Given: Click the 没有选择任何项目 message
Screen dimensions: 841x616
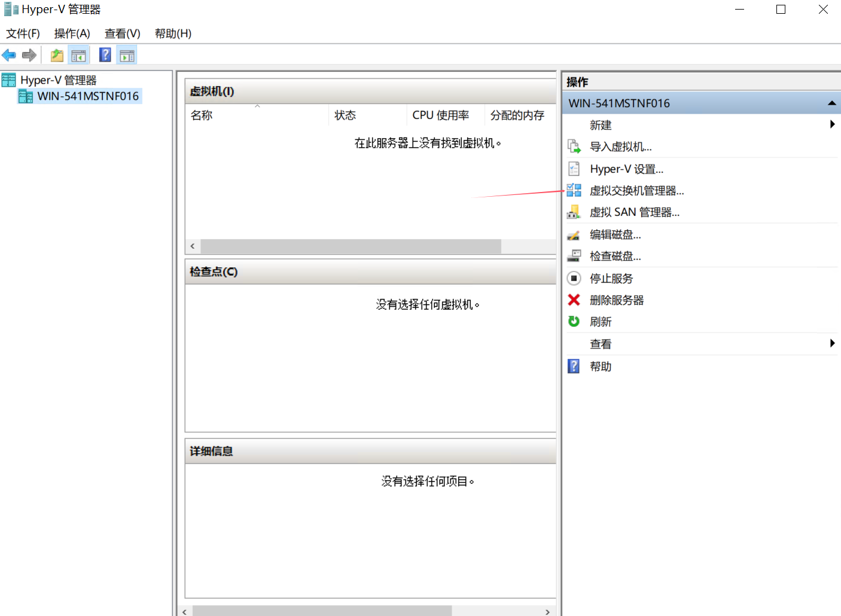Looking at the screenshot, I should 428,481.
